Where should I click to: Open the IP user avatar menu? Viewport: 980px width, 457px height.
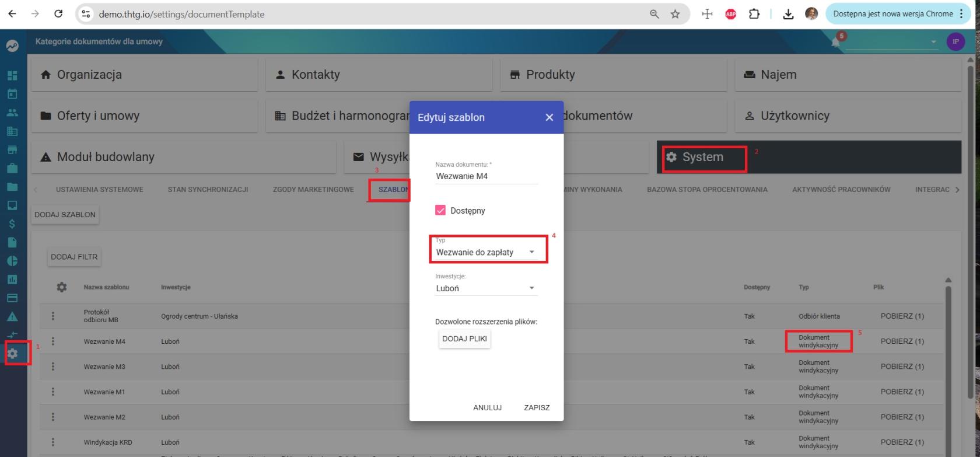[956, 42]
